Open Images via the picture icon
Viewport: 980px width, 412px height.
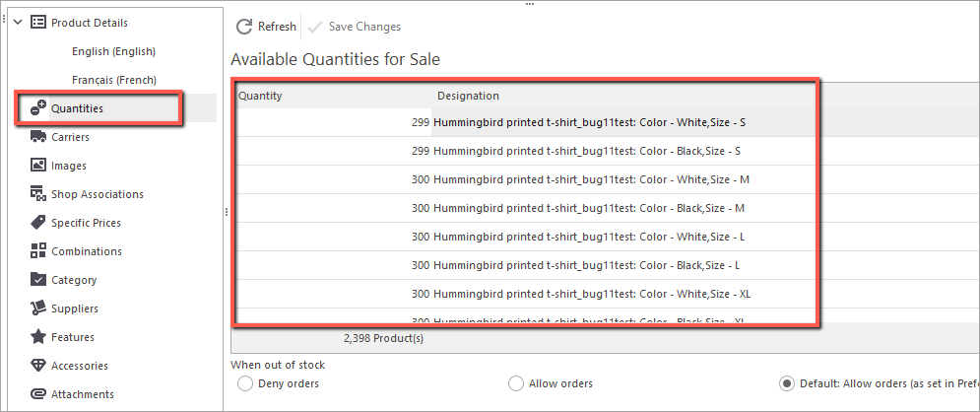pos(38,166)
